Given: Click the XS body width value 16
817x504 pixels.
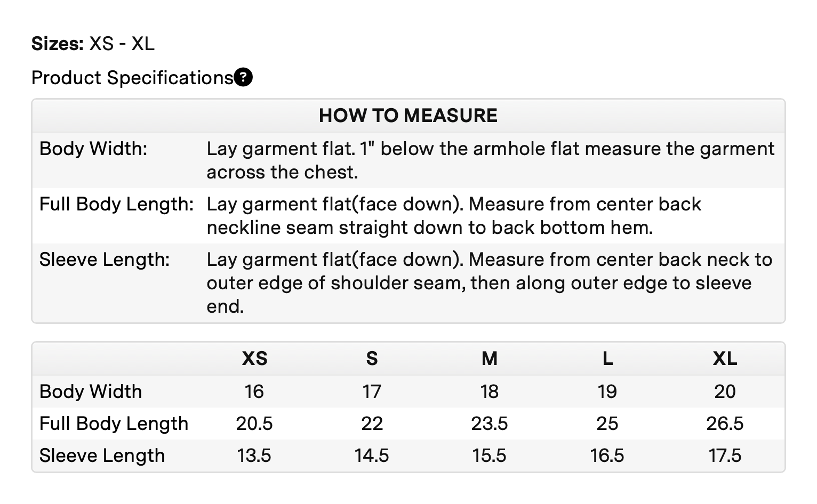Looking at the screenshot, I should click(254, 392).
